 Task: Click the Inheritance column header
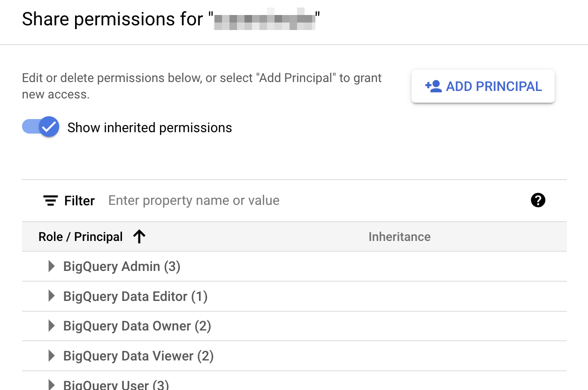pos(399,237)
